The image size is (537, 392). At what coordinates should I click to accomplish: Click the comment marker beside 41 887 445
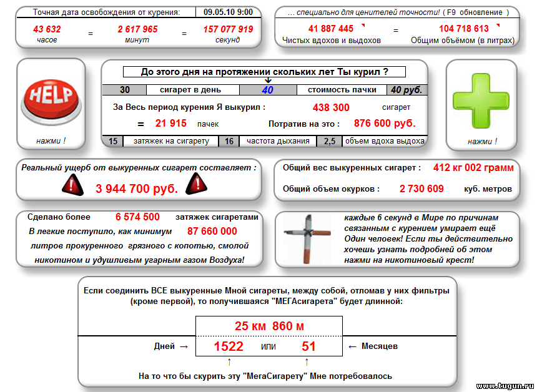[363, 25]
